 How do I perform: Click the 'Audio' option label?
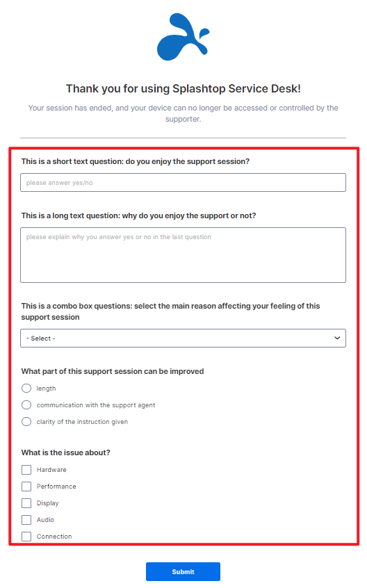[45, 520]
